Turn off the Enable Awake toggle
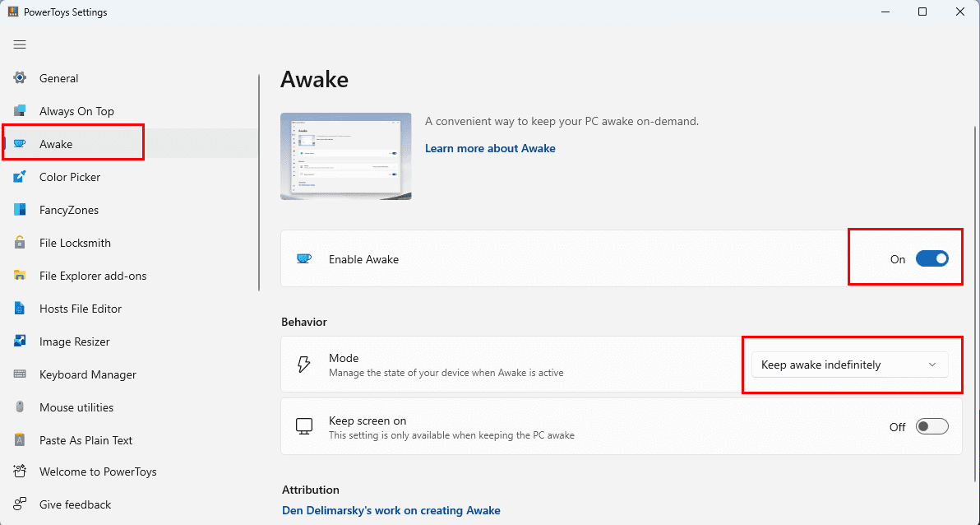Viewport: 980px width, 525px height. click(931, 258)
